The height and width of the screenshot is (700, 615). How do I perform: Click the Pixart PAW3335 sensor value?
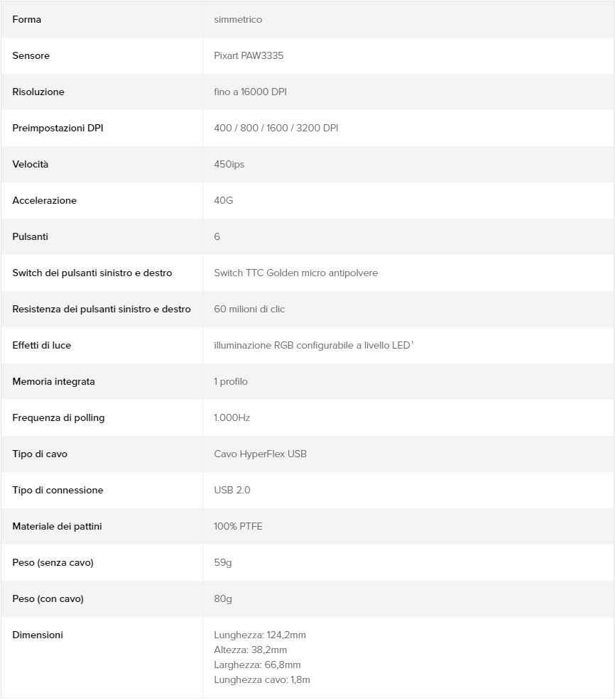tap(248, 55)
